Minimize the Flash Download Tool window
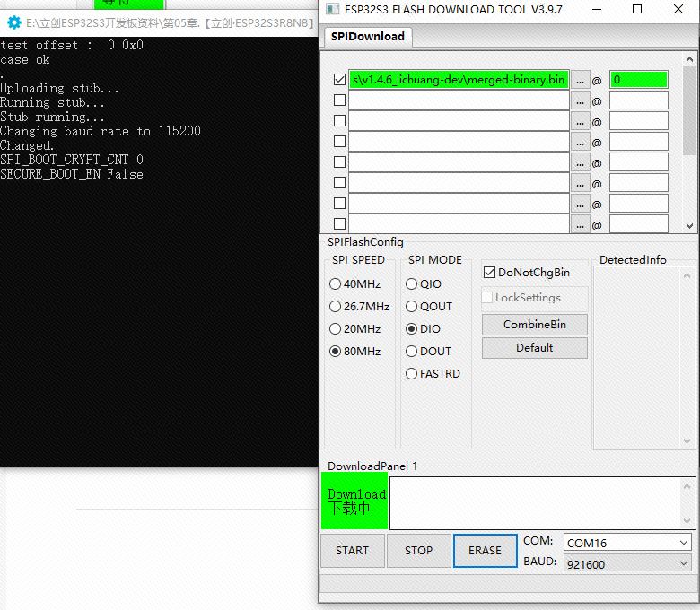 point(597,9)
